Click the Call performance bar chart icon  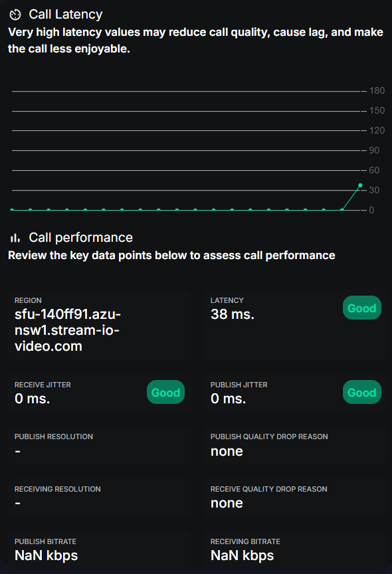coord(15,238)
